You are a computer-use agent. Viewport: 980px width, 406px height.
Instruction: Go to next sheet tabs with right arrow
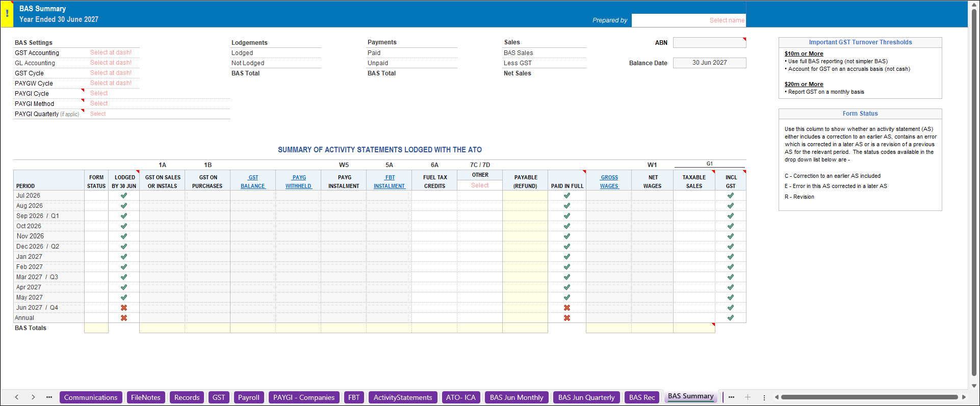[x=33, y=397]
